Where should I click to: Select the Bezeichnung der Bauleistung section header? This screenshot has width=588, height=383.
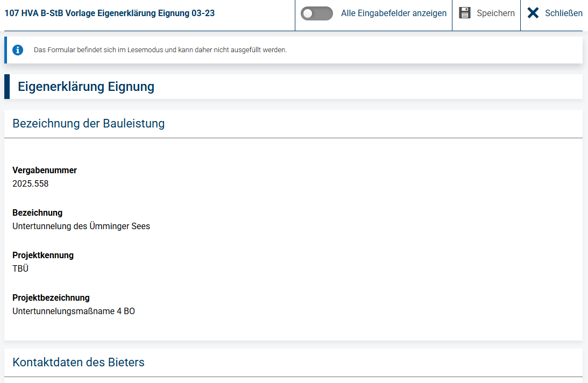pos(89,123)
